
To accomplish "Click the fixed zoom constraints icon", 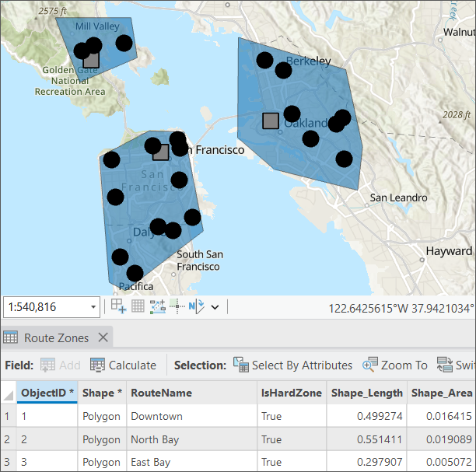I will tap(118, 306).
